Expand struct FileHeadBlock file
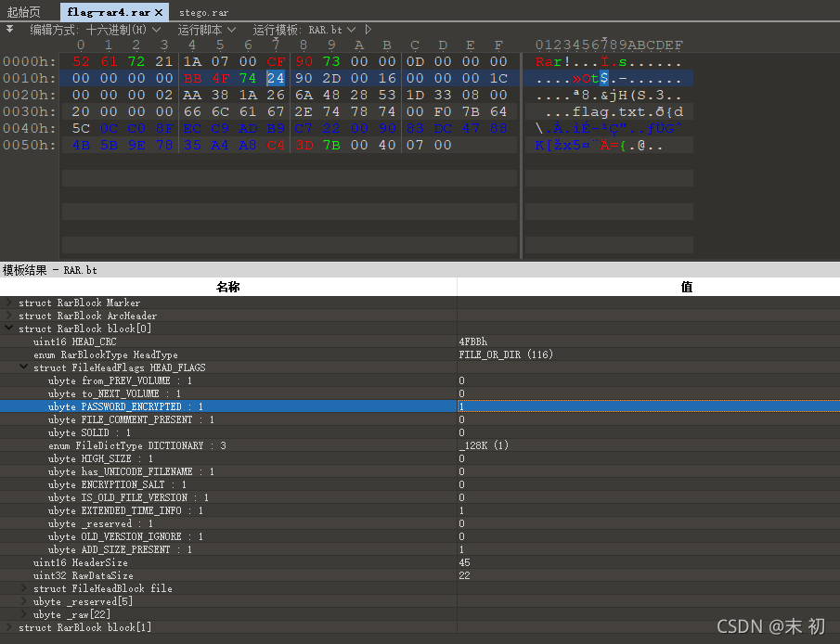840x644 pixels. pyautogui.click(x=23, y=588)
